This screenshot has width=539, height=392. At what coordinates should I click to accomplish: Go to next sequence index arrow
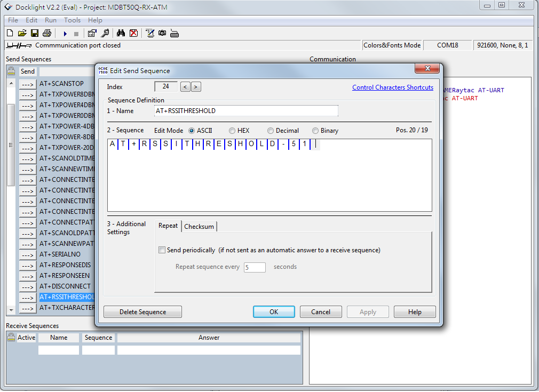196,87
